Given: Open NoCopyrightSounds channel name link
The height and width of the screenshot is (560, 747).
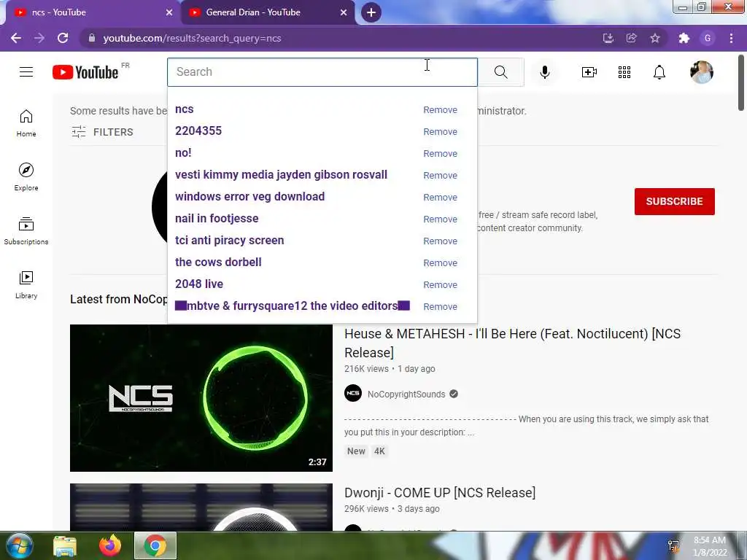Looking at the screenshot, I should click(x=406, y=394).
